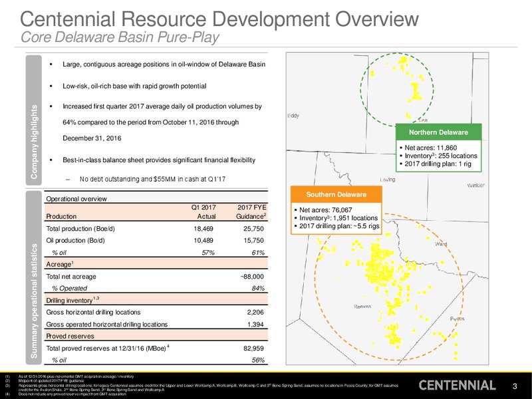Click the 82,959 proved reserves value

[x=253, y=348]
